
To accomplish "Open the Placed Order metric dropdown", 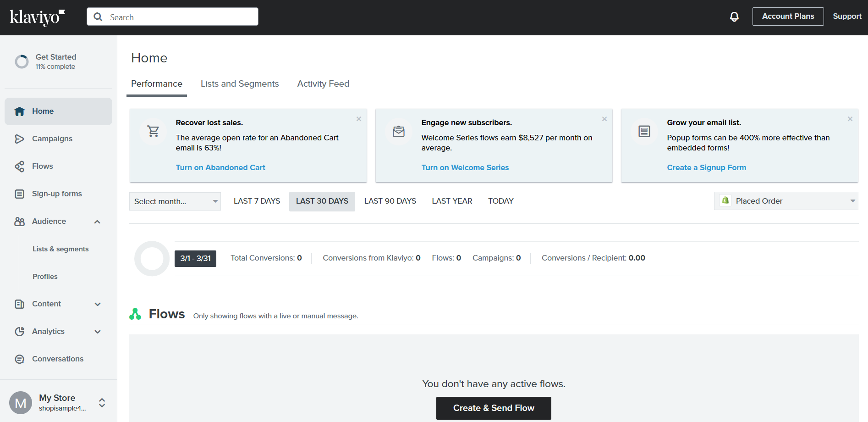I will [x=786, y=201].
